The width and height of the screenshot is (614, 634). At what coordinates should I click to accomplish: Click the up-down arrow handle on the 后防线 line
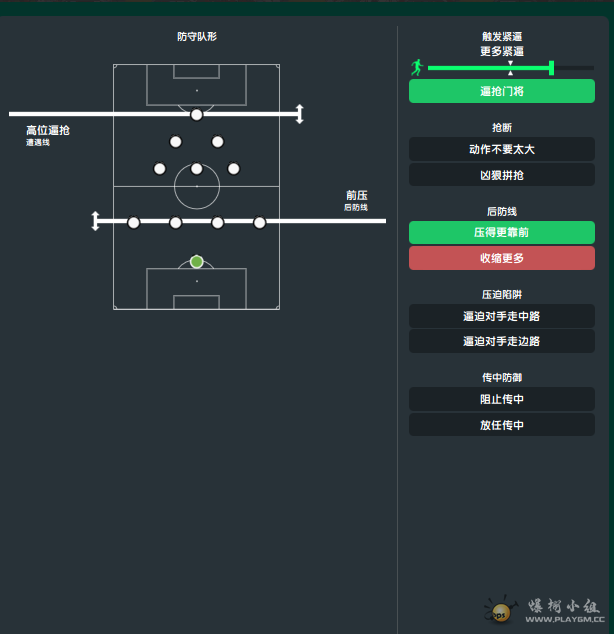(96, 221)
